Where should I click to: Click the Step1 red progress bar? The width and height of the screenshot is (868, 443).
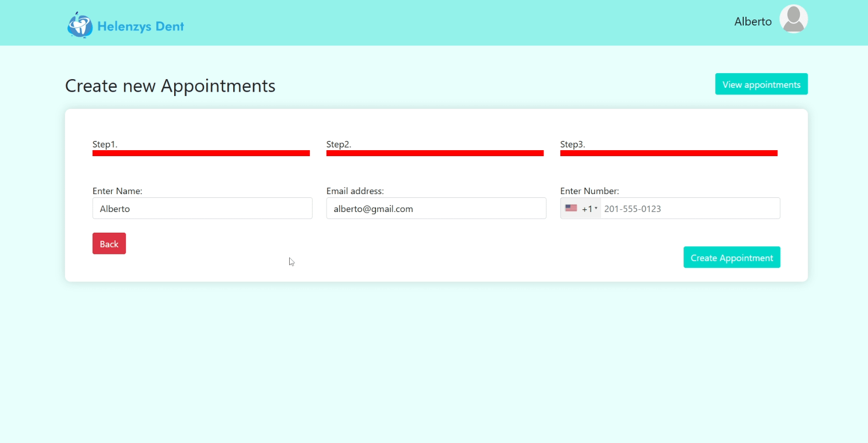click(x=201, y=153)
